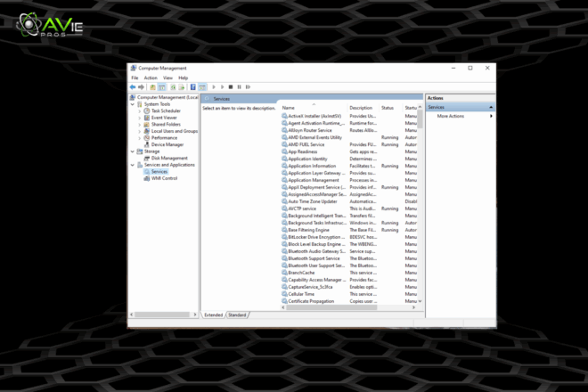Select WMI Control in the tree

(164, 178)
